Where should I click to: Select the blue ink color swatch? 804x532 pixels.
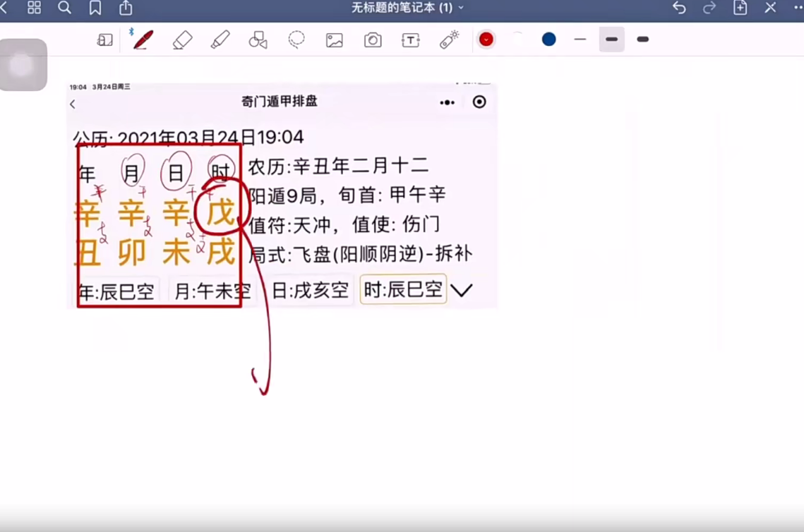coord(548,40)
